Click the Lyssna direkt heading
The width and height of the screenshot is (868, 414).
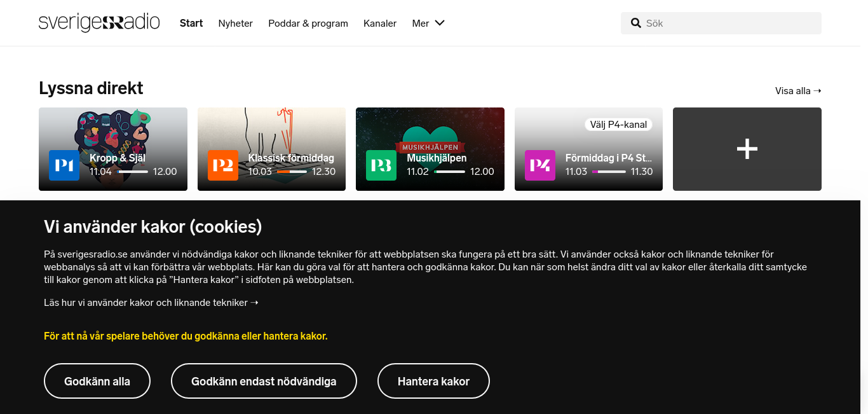[91, 88]
